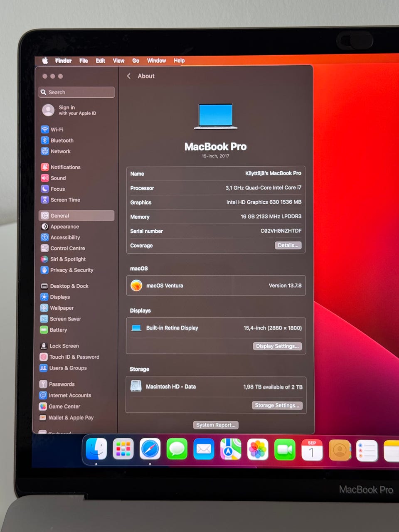
Task: Select General in the sidebar
Action: point(76,216)
